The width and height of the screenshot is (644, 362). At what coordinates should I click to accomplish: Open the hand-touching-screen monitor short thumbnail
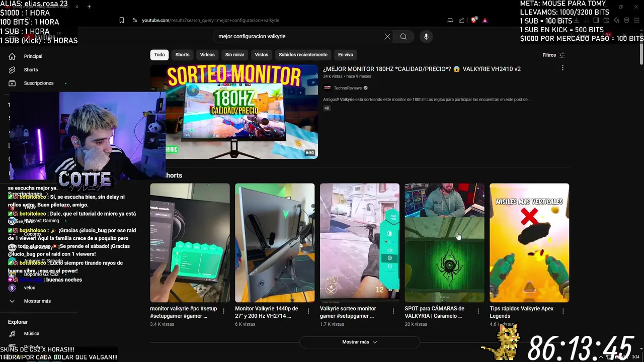[x=190, y=243]
